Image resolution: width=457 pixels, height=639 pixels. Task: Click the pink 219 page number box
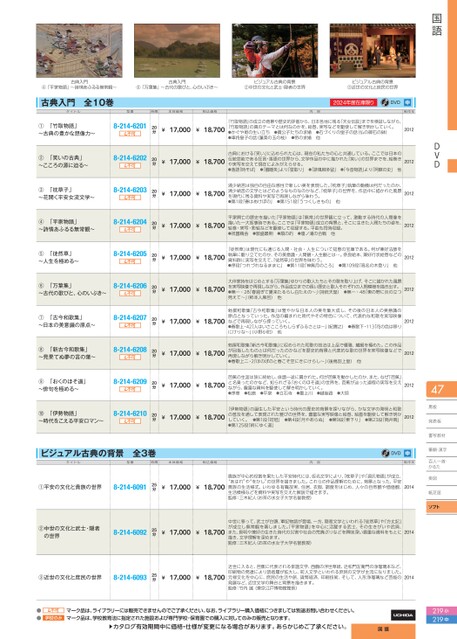442,611
